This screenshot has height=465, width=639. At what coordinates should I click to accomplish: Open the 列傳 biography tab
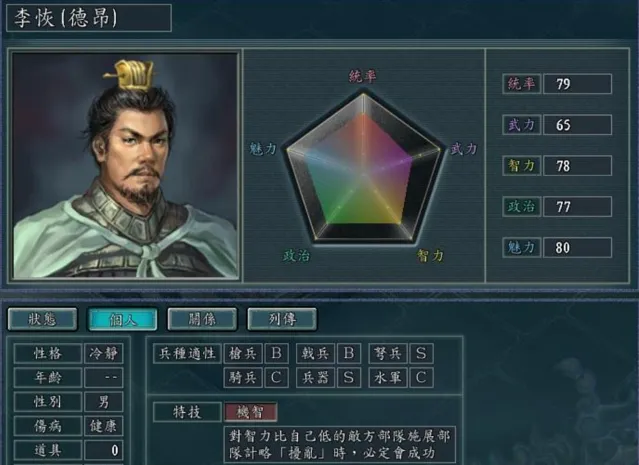[x=282, y=319]
